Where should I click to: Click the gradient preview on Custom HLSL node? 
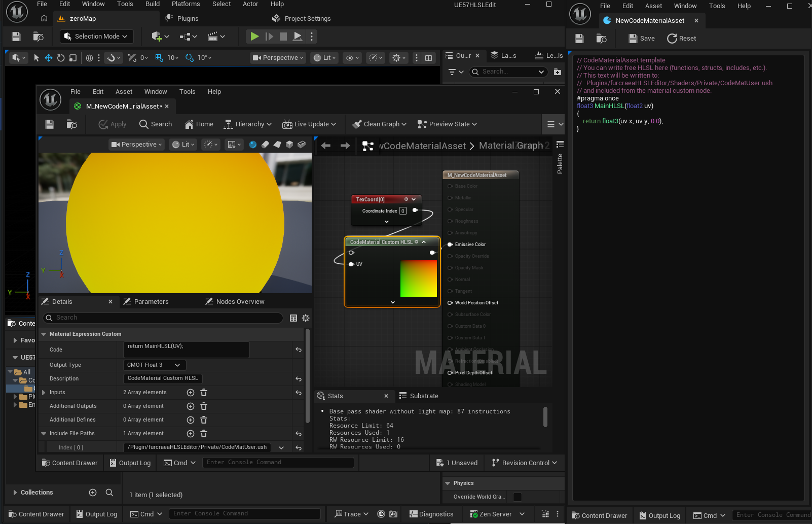418,278
